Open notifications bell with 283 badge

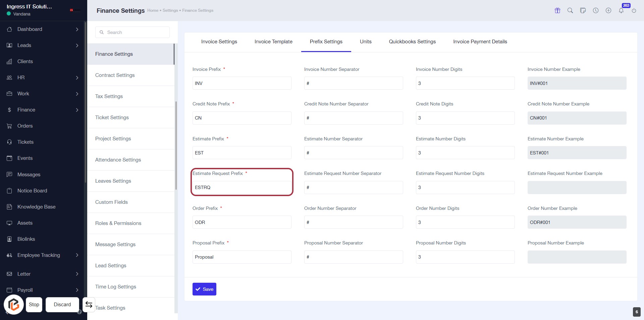point(621,10)
